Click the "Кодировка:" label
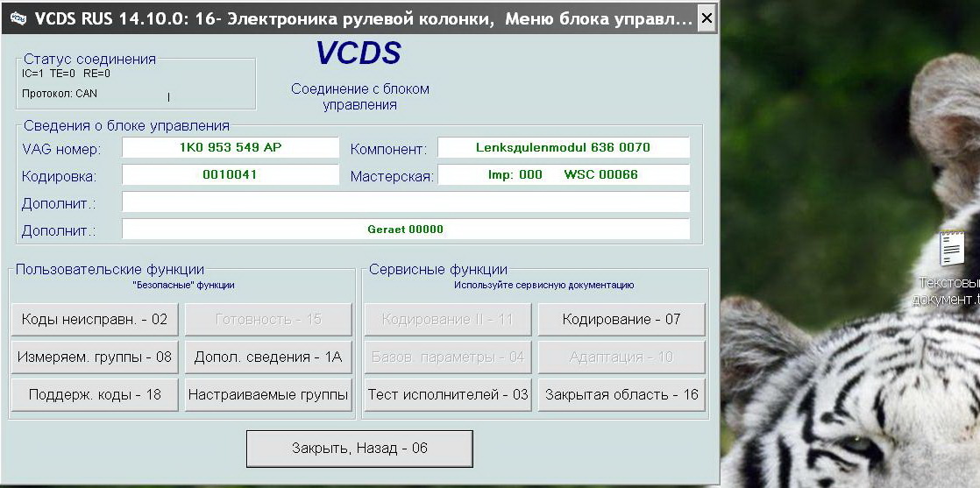This screenshot has height=488, width=980. coord(60,177)
